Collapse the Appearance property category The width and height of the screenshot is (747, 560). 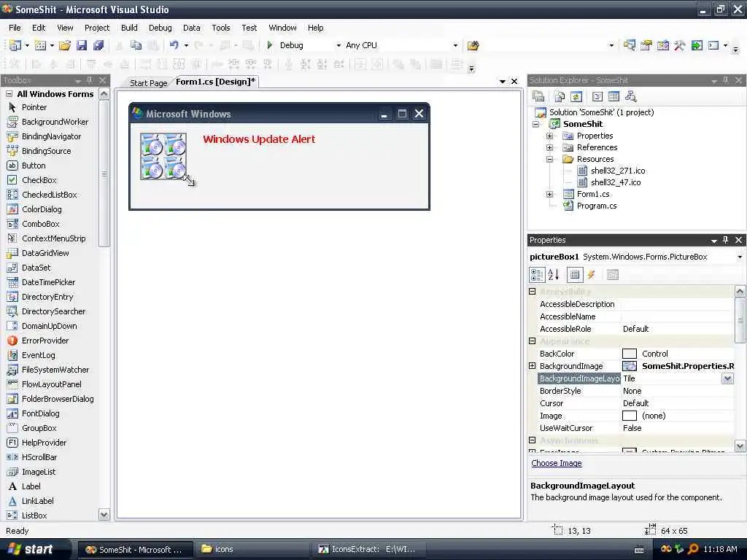click(x=532, y=341)
